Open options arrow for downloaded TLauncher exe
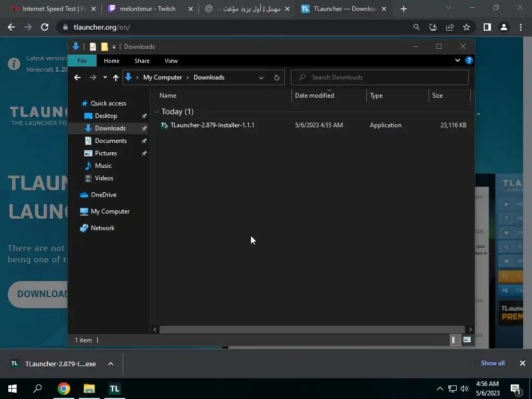Image resolution: width=532 pixels, height=399 pixels. point(111,364)
